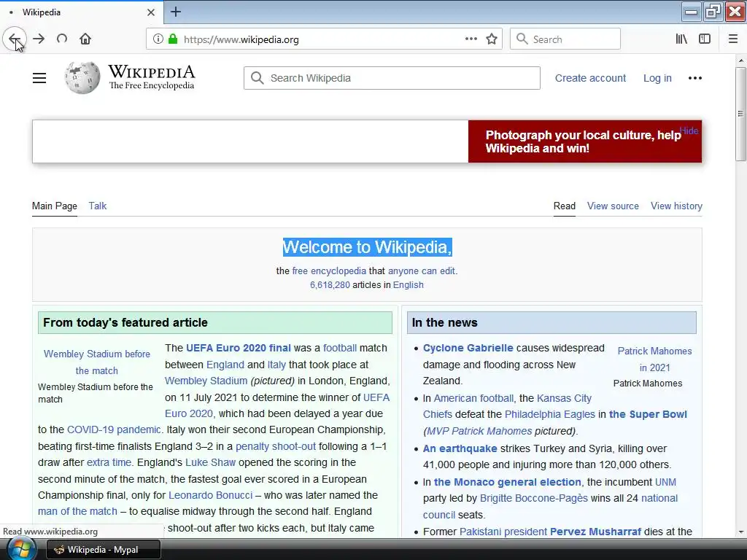Click the URL address bar text
Screen dimensions: 747x560
coord(241,39)
